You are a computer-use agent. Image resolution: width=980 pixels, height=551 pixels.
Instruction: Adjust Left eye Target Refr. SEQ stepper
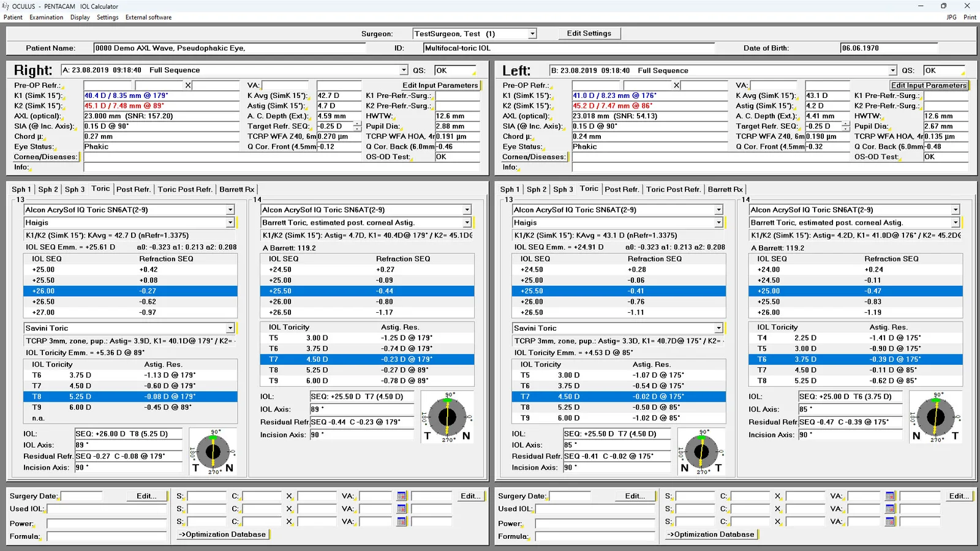tap(846, 126)
